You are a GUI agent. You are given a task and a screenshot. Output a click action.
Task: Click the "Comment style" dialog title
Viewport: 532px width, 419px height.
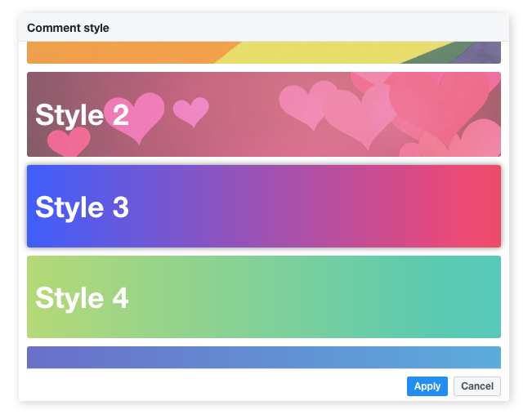[68, 28]
